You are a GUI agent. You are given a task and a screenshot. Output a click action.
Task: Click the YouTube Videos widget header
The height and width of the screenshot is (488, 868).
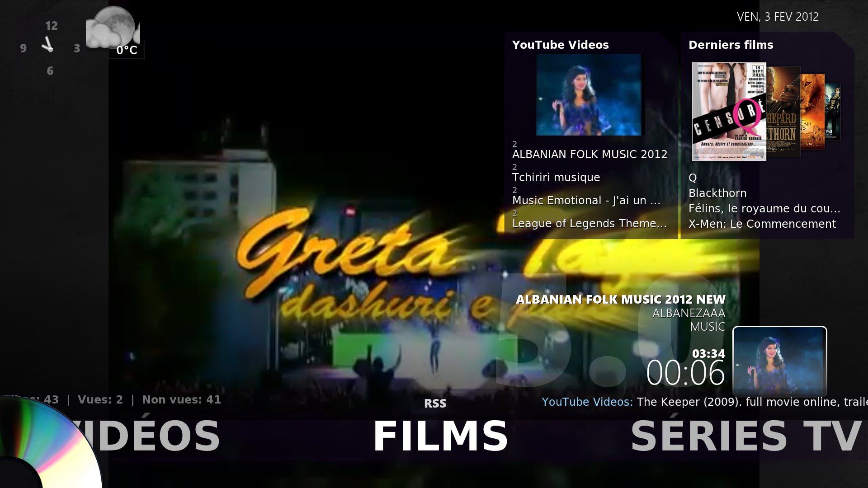(561, 45)
